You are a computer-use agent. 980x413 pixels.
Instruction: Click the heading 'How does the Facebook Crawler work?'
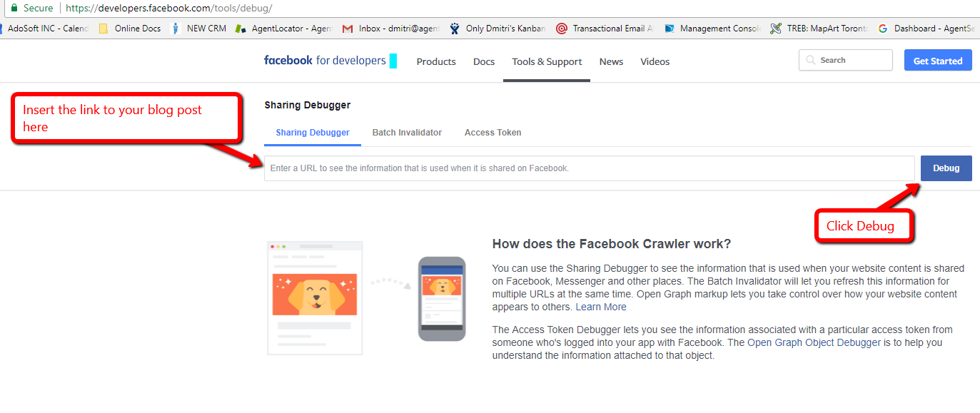[x=612, y=244]
